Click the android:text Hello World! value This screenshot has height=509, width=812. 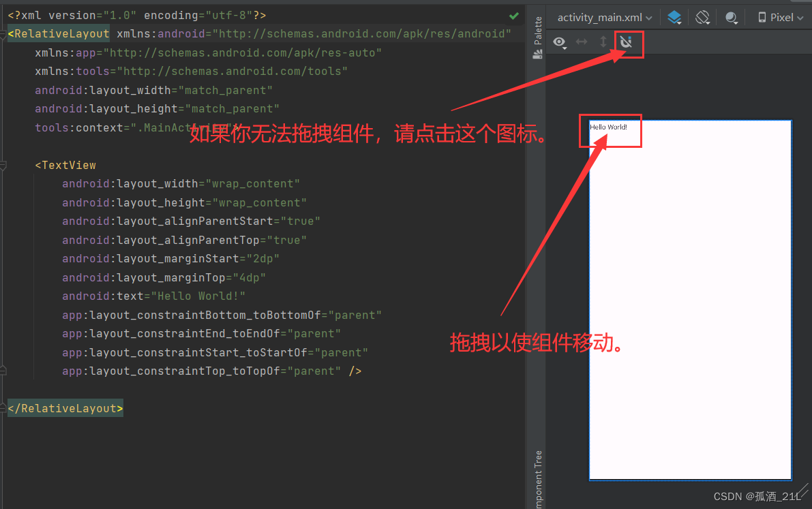coord(198,296)
